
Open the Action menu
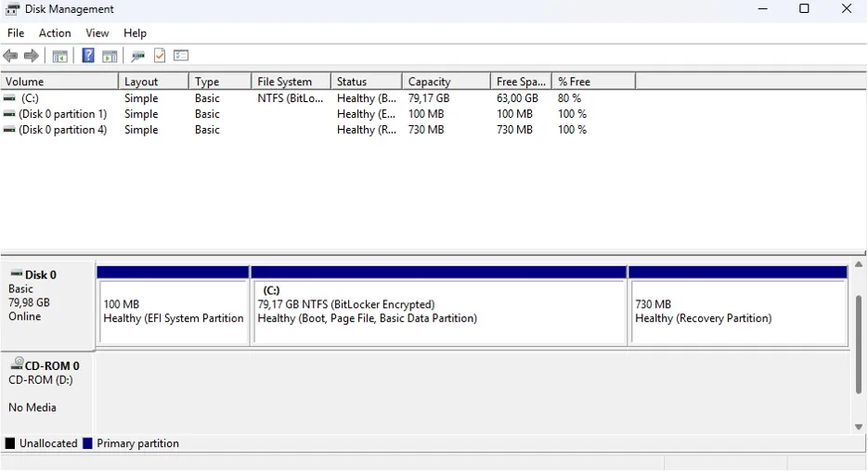coord(55,32)
